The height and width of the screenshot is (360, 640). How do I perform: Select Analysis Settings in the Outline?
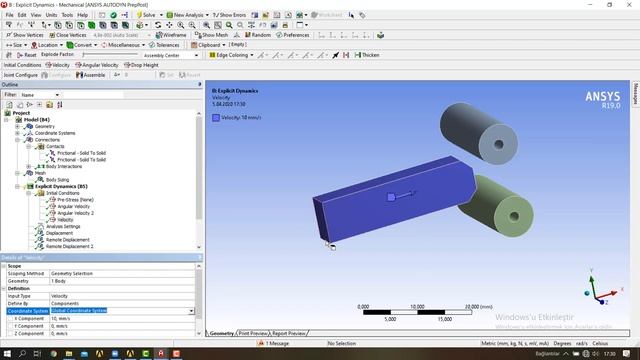click(63, 227)
